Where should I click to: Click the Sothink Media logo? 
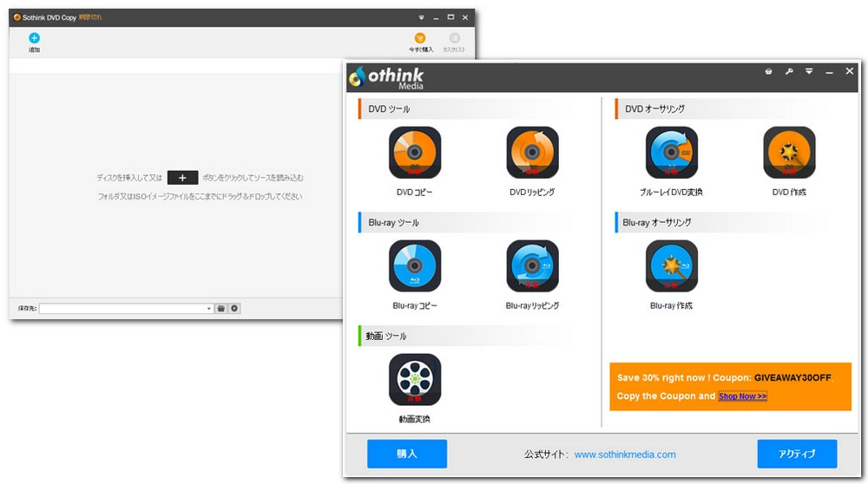tap(386, 77)
